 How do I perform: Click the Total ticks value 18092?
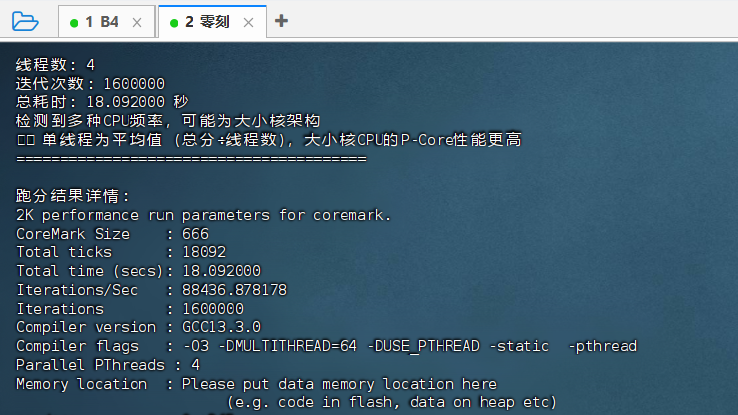tap(204, 252)
